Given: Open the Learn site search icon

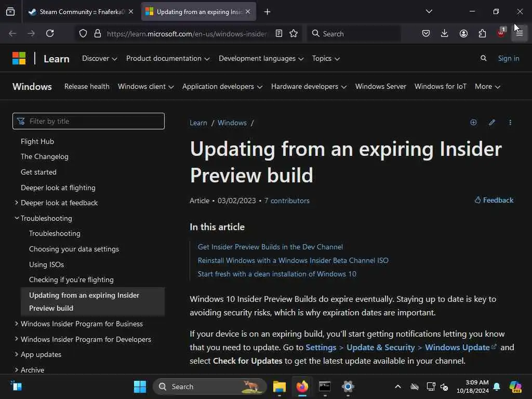Looking at the screenshot, I should (484, 58).
